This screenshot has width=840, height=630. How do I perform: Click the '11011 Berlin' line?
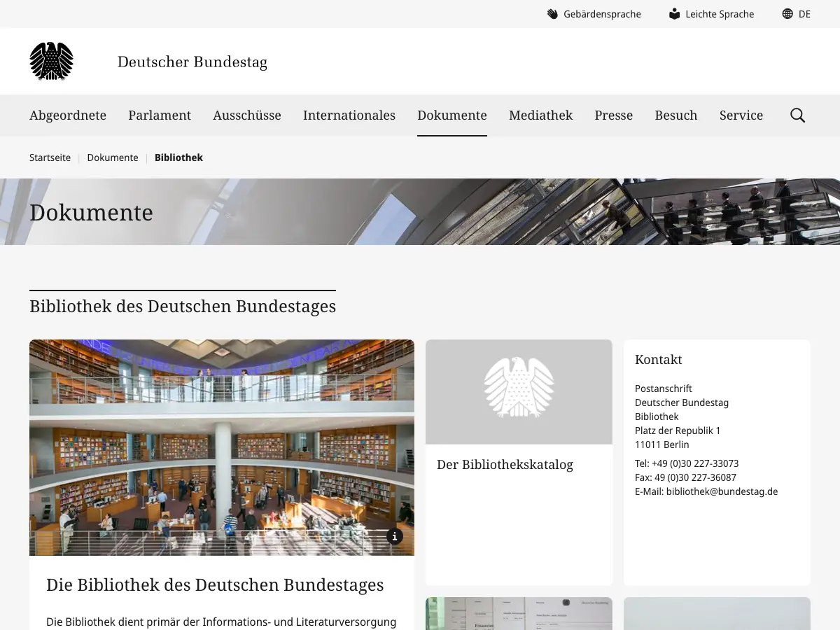coord(662,444)
